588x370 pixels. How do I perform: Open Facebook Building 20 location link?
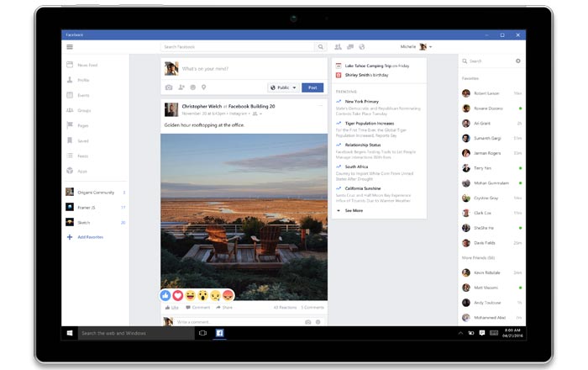(x=252, y=106)
